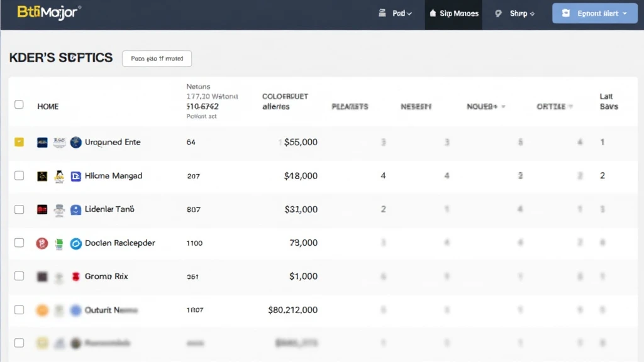Click the Paco filter button beside title
Image resolution: width=644 pixels, height=362 pixels.
click(157, 58)
